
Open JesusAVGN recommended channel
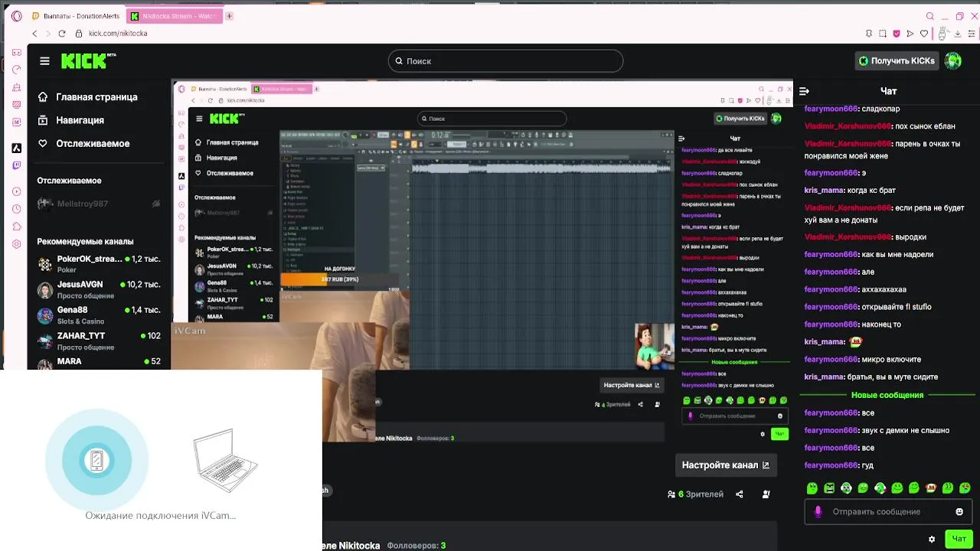point(98,289)
